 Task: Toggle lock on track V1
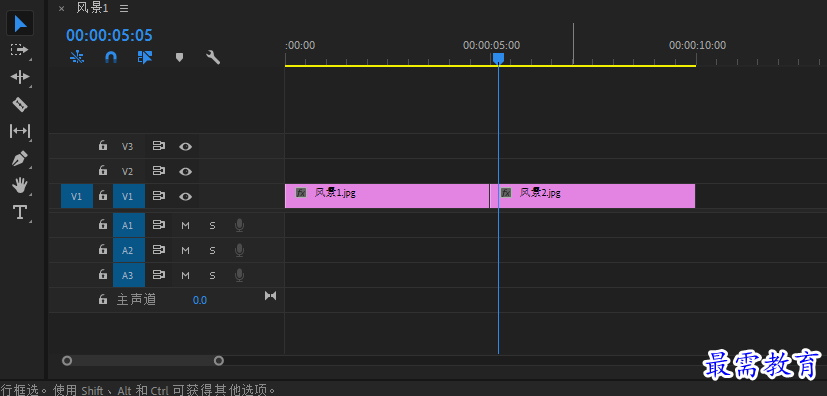[103, 196]
